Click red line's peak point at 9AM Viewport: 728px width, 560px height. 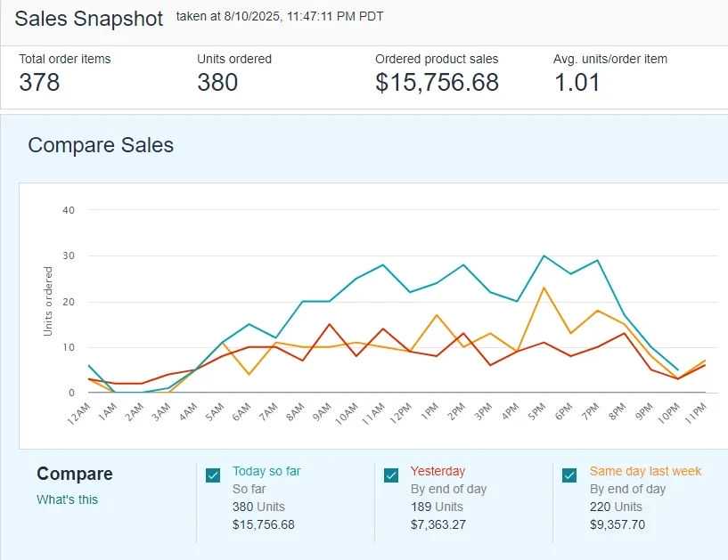[330, 324]
